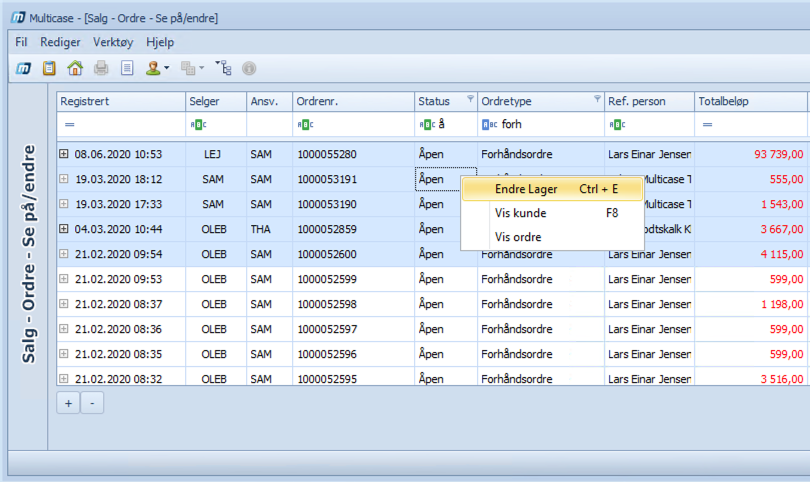Click the Salg - Ordre - Se på/endre side tab

click(x=28, y=254)
